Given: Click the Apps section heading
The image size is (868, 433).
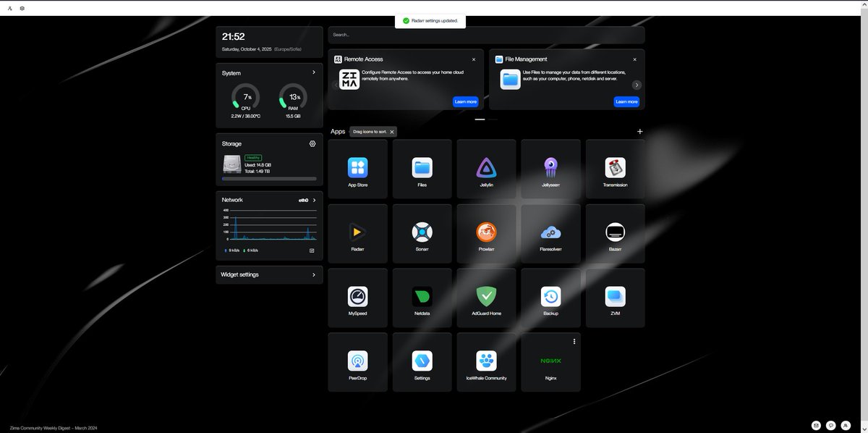Looking at the screenshot, I should 338,132.
